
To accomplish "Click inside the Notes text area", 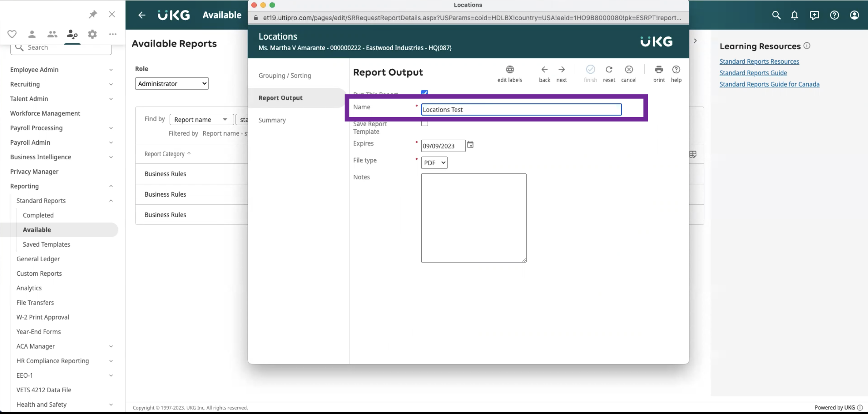I will coord(474,218).
